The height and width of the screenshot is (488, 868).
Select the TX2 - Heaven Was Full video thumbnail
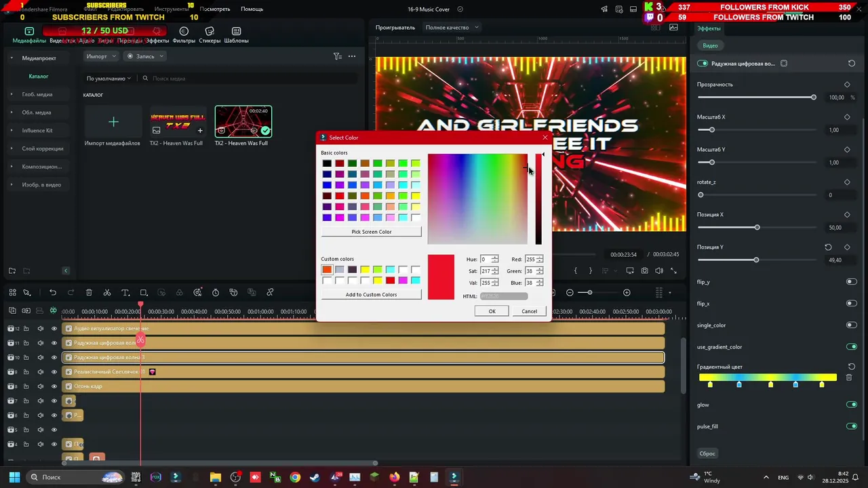pos(243,122)
